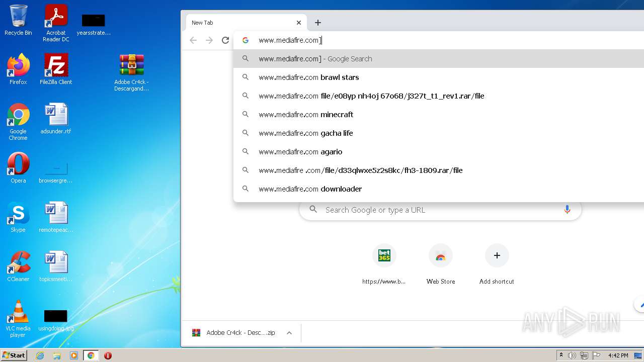Start voice search with microphone icon
The width and height of the screenshot is (644, 362).
tap(567, 210)
